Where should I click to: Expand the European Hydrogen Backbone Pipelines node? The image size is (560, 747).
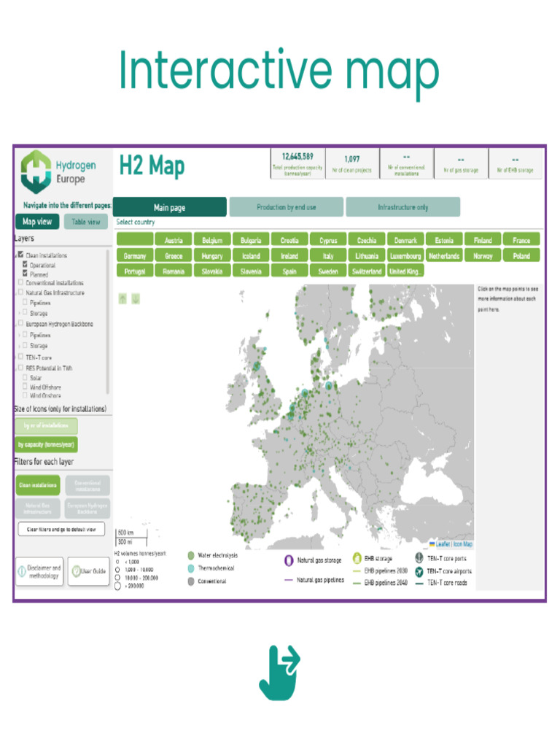click(19, 336)
